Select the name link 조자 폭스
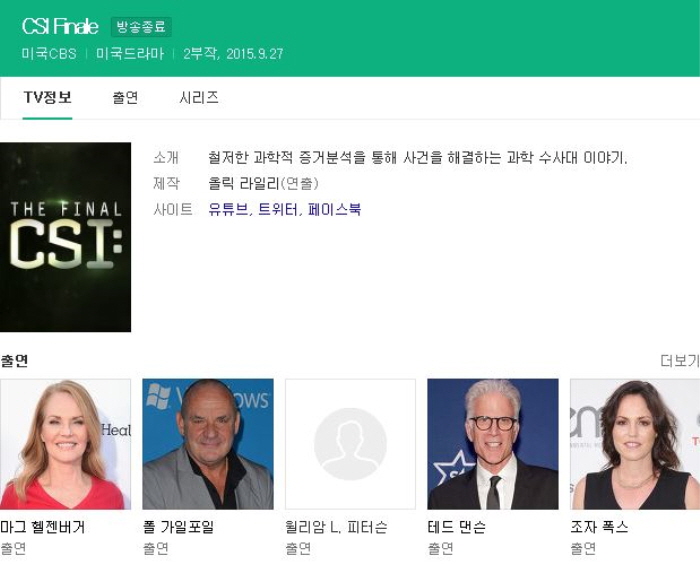The height and width of the screenshot is (564, 700). click(599, 527)
